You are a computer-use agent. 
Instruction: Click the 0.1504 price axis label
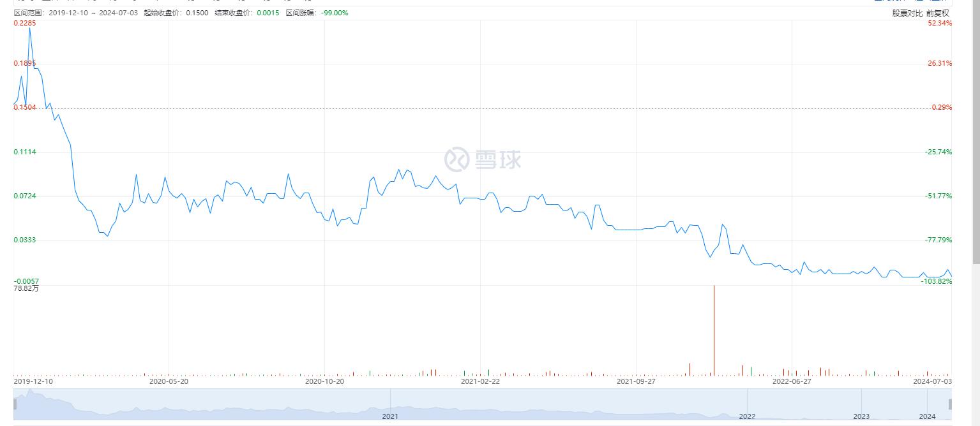[25, 107]
